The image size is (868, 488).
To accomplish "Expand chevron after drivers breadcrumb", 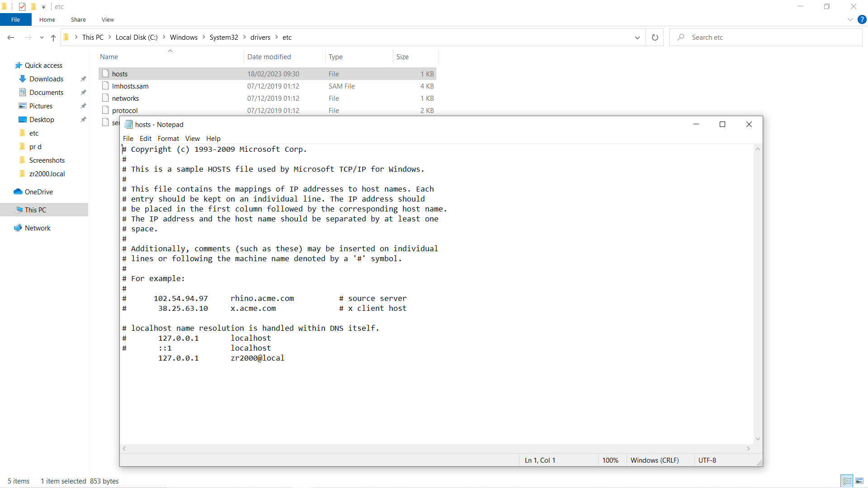I will tap(276, 37).
